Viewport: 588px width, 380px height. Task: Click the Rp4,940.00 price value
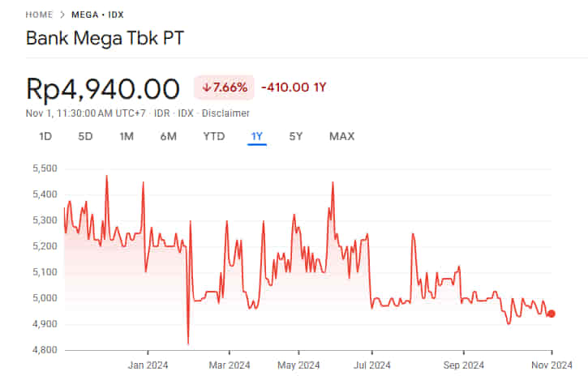click(103, 87)
